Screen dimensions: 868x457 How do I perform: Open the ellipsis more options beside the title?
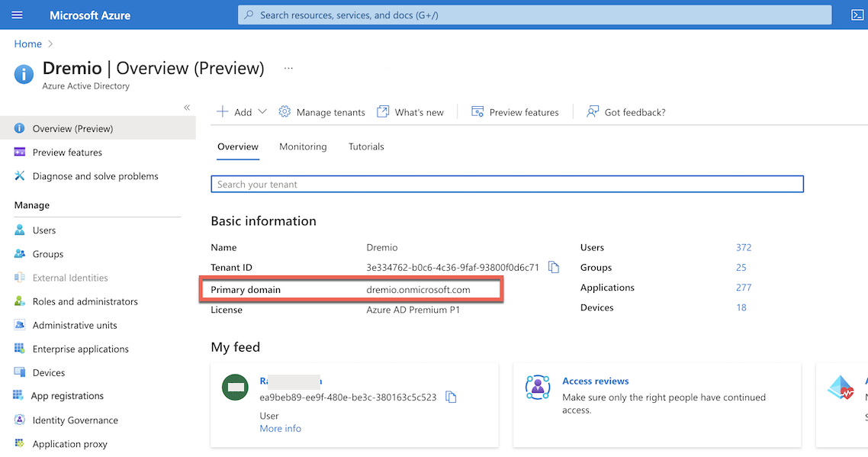click(288, 68)
